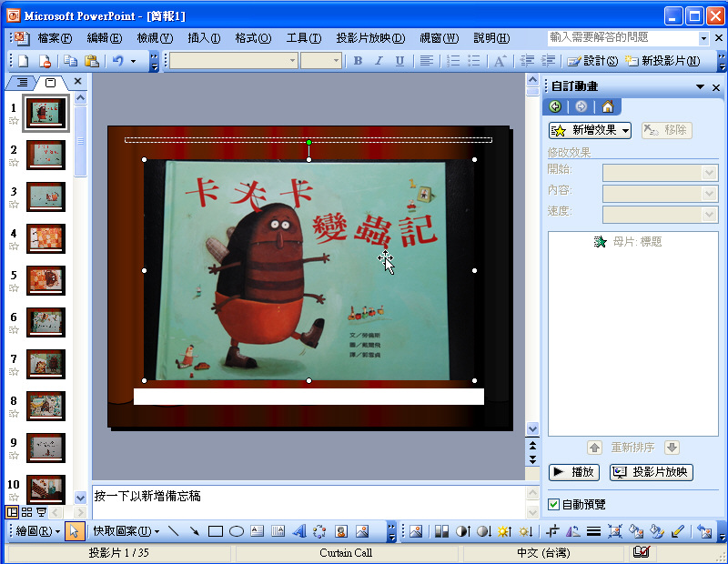This screenshot has width=728, height=564.
Task: Apply italic formatting with the I icon
Action: 379,61
